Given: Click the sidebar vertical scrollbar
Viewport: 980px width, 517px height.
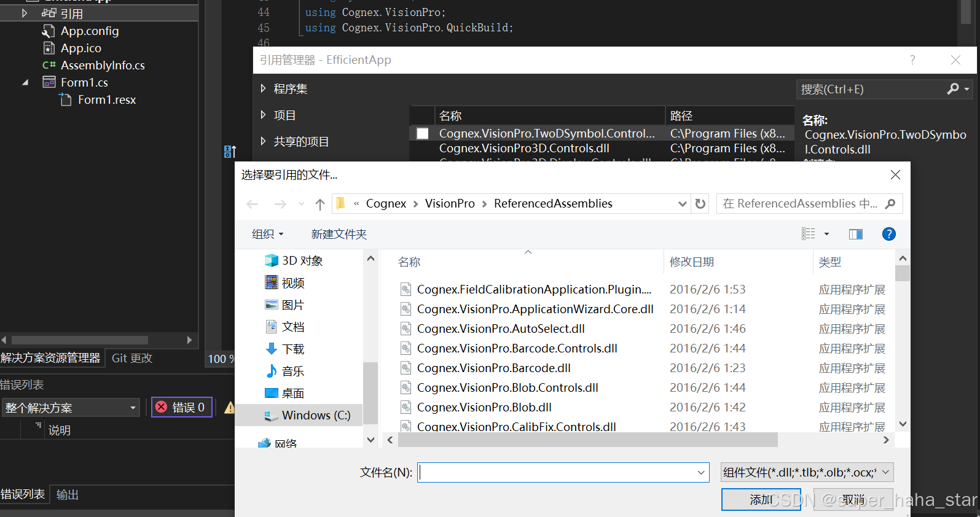Looking at the screenshot, I should click(370, 393).
